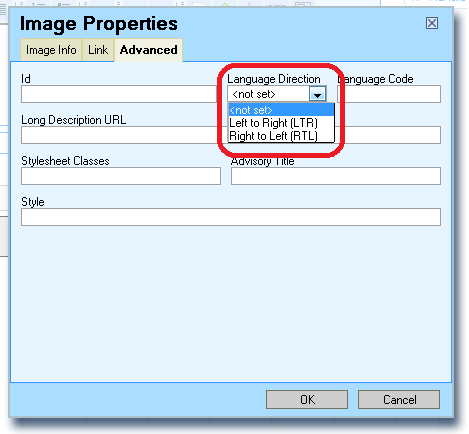This screenshot has width=469, height=434.
Task: Open the Language Direction dropdown arrow
Action: [317, 94]
